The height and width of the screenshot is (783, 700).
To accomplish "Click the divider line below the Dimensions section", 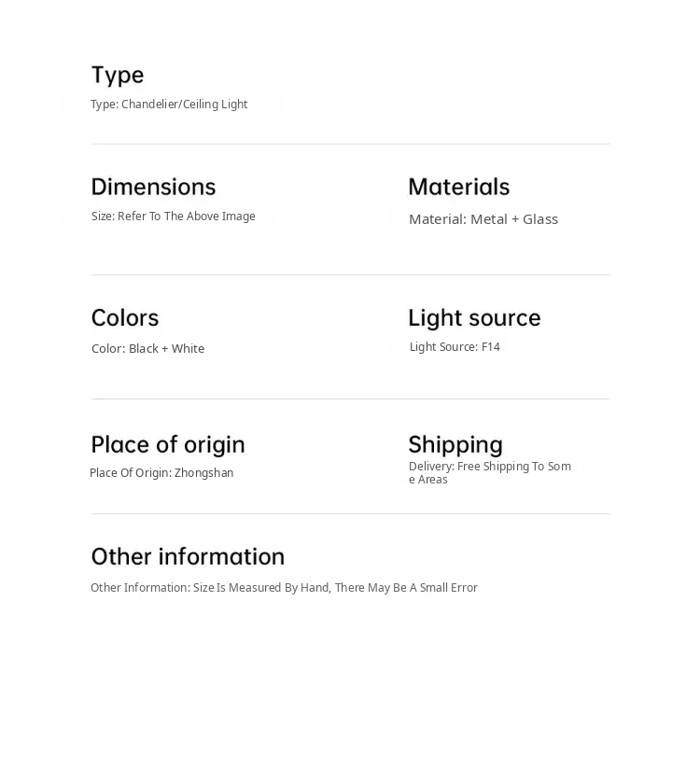I will pyautogui.click(x=350, y=274).
